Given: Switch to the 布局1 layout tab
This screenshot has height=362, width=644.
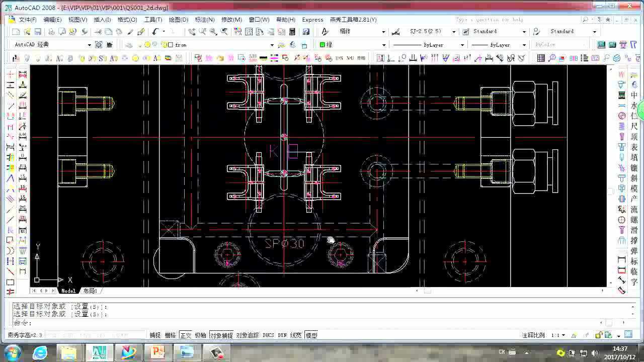Looking at the screenshot, I should coord(90,291).
